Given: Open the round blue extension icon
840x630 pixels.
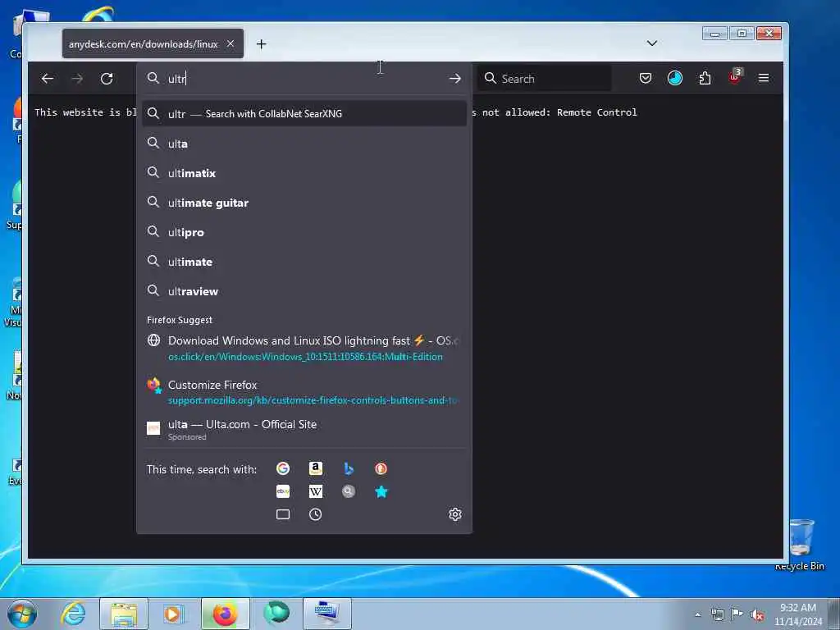Looking at the screenshot, I should pos(675,78).
